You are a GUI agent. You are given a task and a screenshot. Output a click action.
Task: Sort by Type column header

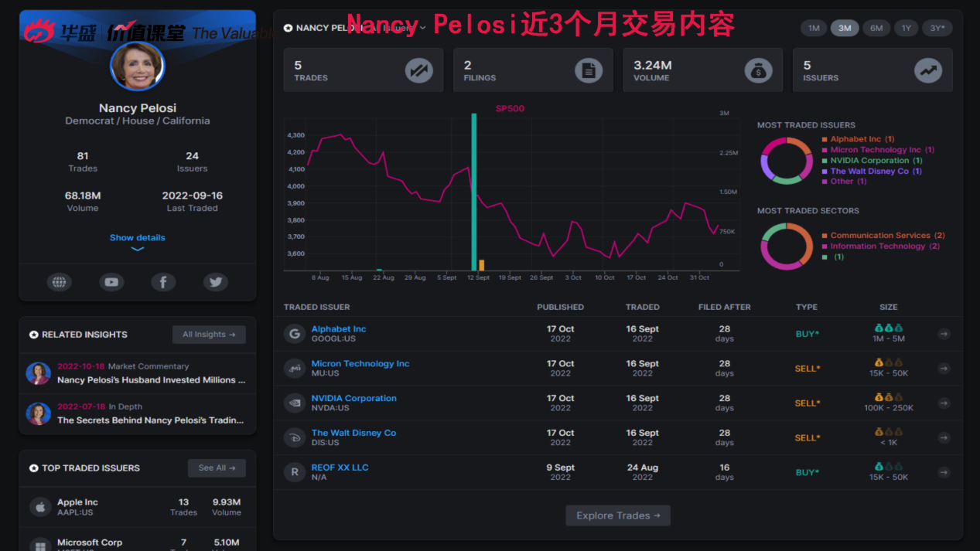click(x=807, y=307)
